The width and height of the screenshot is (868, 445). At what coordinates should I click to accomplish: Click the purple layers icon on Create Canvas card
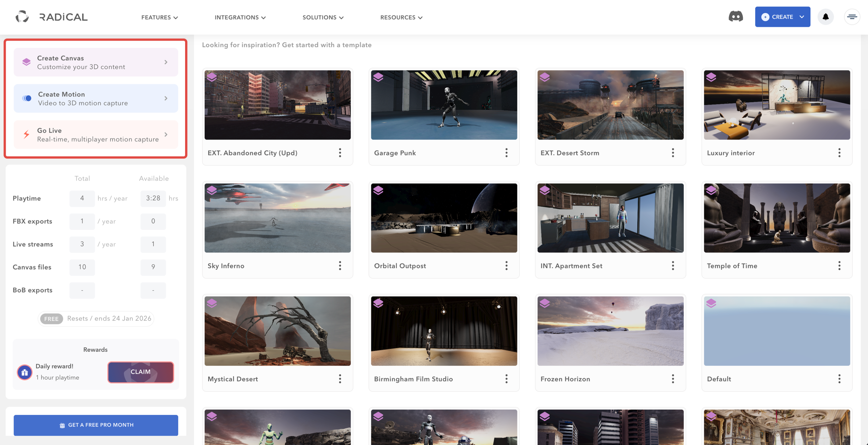pos(26,62)
